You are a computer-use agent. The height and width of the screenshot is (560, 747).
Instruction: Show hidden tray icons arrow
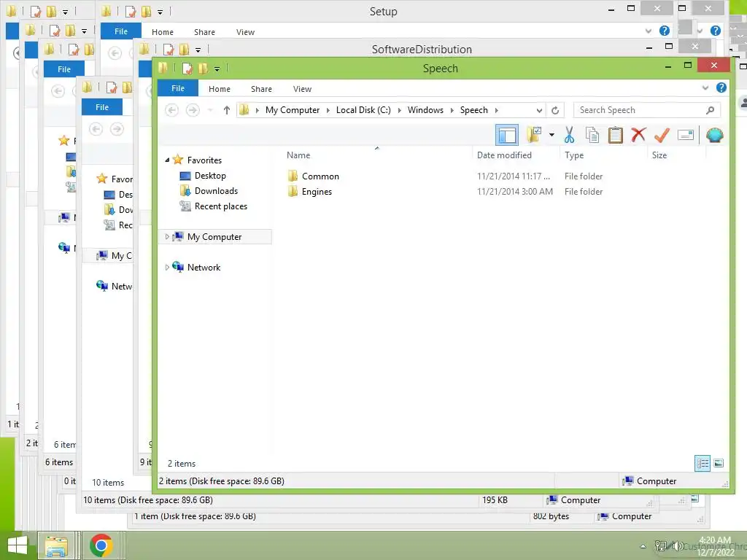tap(643, 546)
